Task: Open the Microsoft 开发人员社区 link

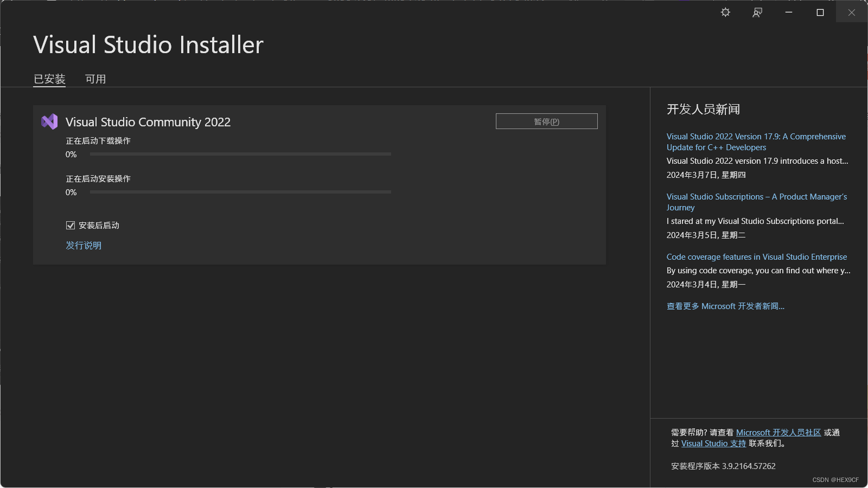Action: [778, 433]
